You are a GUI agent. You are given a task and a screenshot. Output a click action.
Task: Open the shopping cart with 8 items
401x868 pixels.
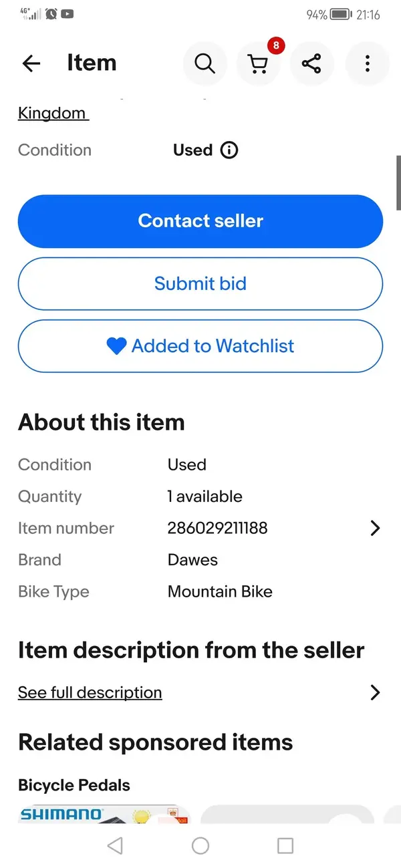coord(258,63)
